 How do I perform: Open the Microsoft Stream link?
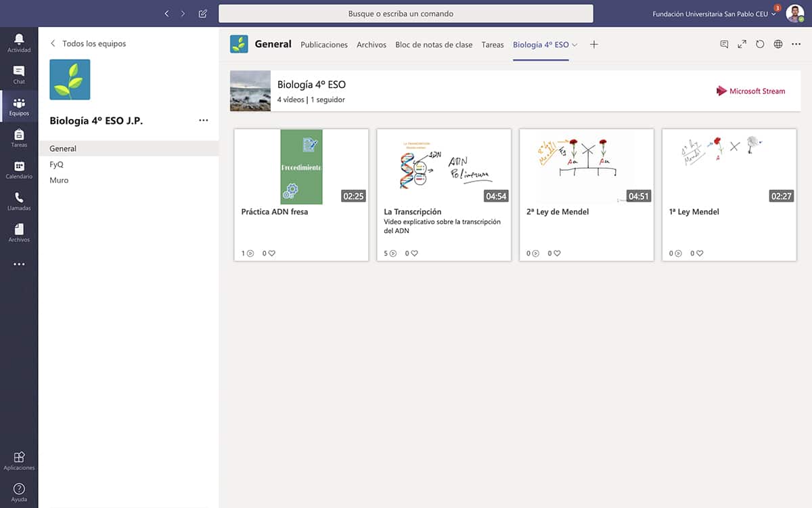click(x=751, y=91)
